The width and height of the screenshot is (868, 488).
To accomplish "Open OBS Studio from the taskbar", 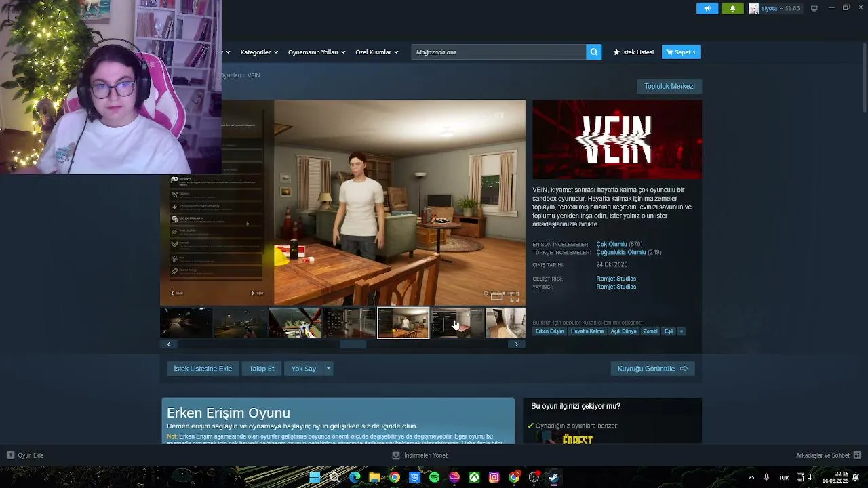I will click(534, 477).
